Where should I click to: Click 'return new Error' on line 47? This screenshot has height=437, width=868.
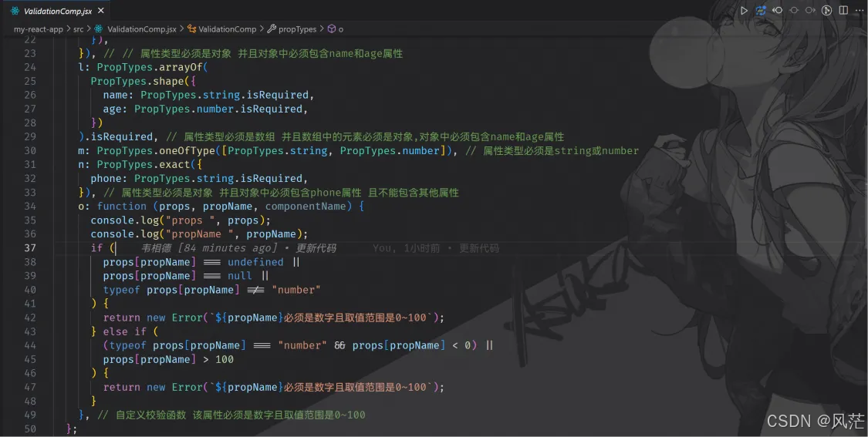click(x=153, y=387)
